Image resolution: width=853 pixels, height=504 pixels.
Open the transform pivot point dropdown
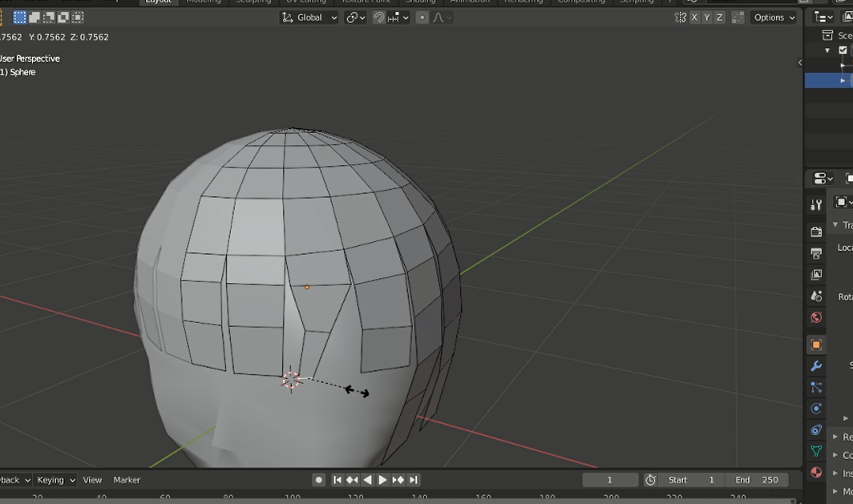click(x=355, y=18)
